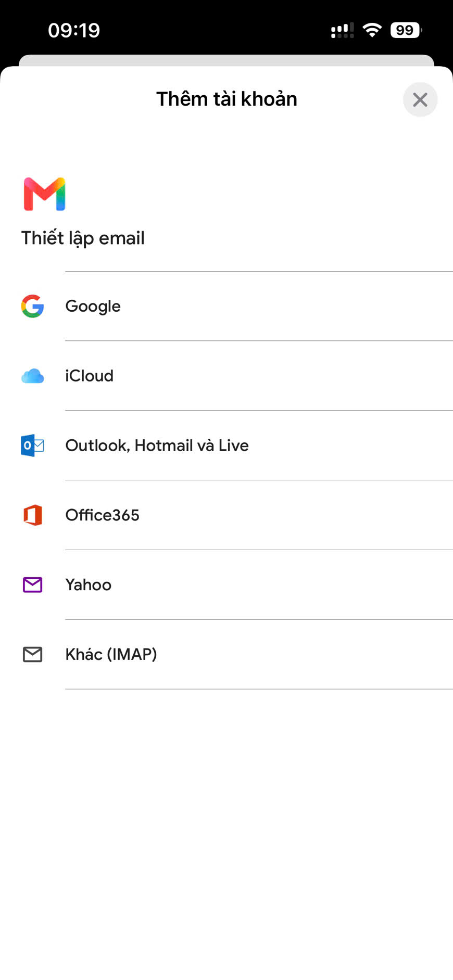The image size is (453, 980).
Task: Choose Google as email provider
Action: 227,306
